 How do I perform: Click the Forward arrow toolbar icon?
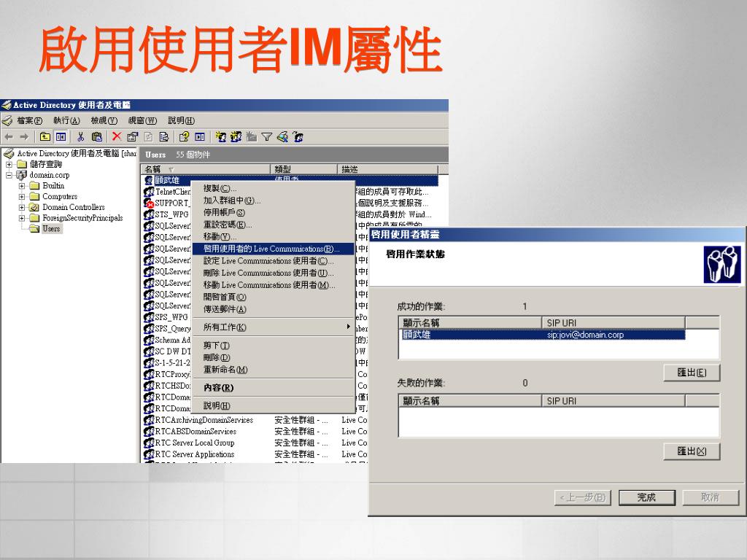24,137
